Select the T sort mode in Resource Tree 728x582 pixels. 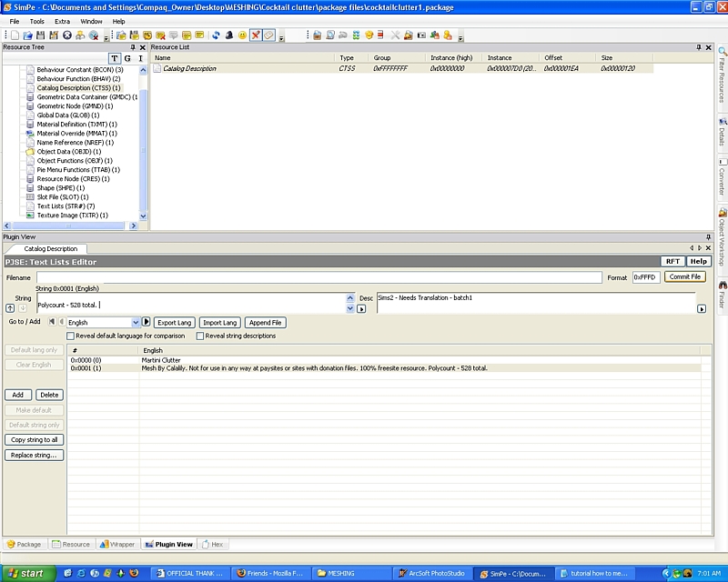pos(115,58)
